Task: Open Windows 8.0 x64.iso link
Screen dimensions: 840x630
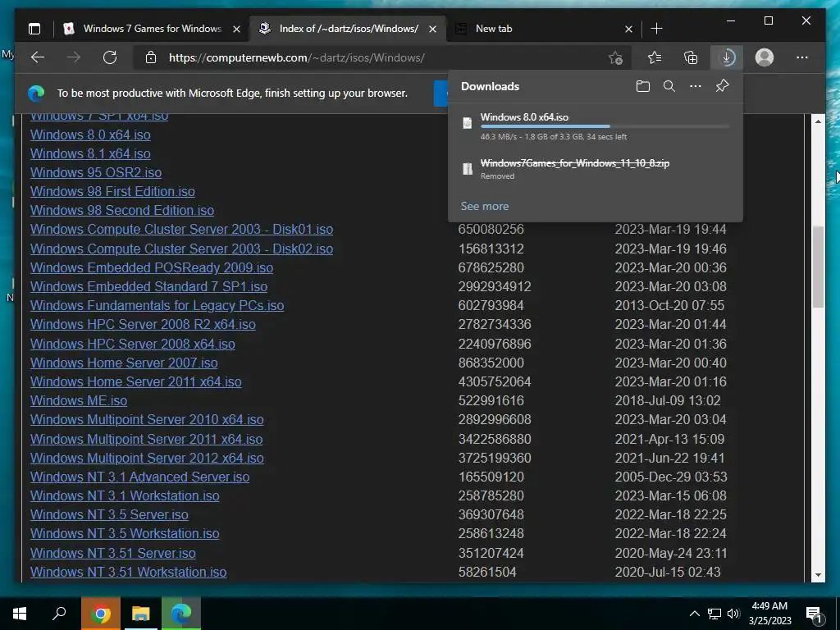Action: tap(90, 135)
